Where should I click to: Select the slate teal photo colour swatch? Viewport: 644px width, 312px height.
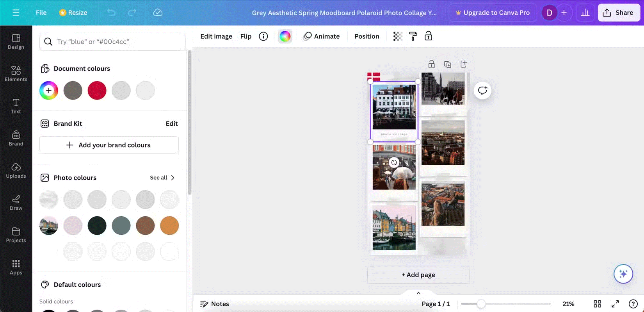point(121,226)
